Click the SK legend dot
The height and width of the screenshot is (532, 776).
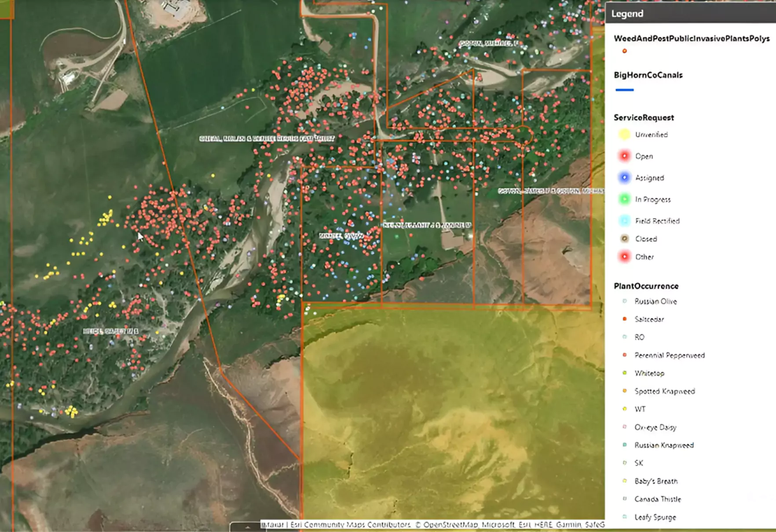pos(624,463)
